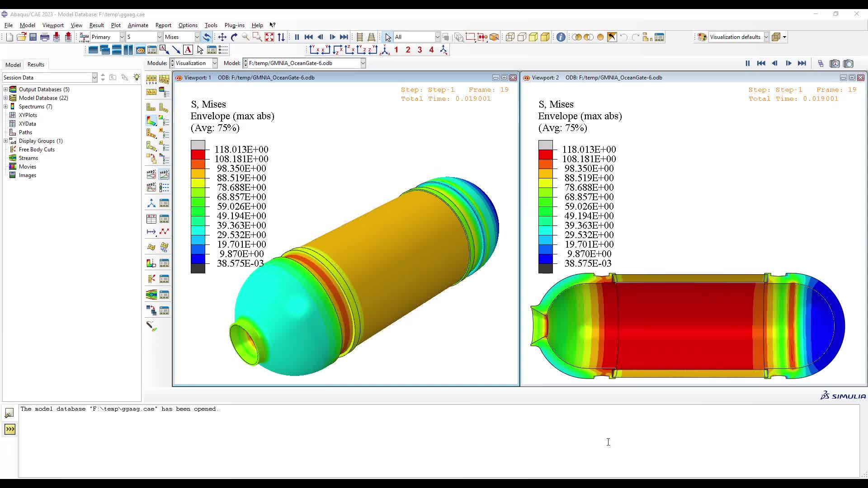Save the model database with the floppy icon

(33, 37)
